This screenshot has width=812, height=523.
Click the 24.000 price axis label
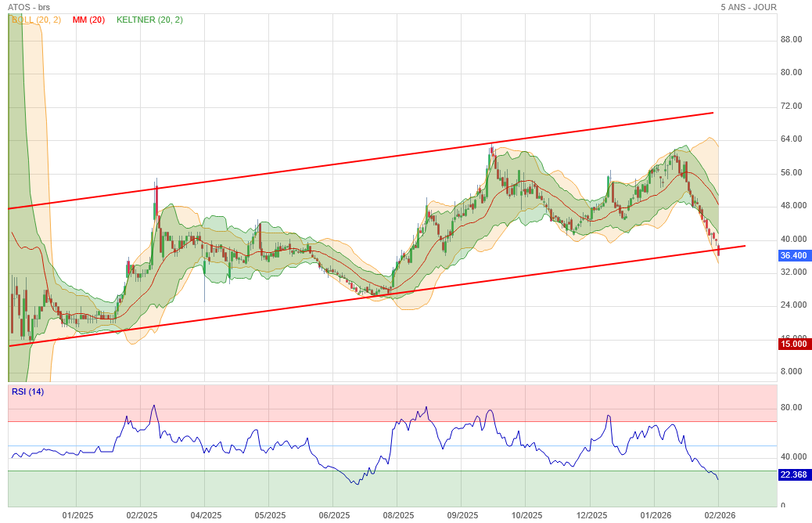coord(793,305)
